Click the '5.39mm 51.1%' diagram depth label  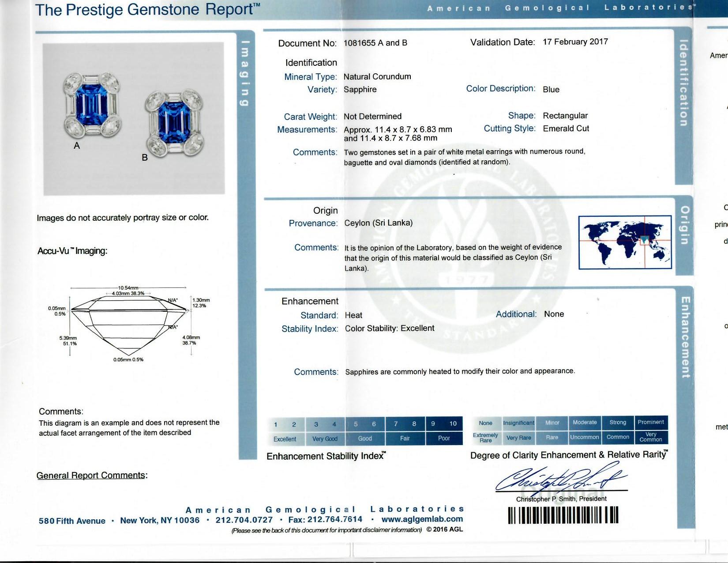pos(68,340)
